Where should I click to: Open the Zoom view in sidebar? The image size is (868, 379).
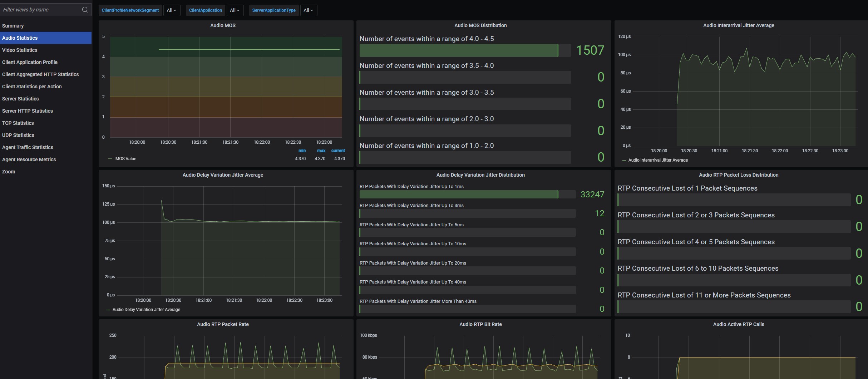point(9,172)
